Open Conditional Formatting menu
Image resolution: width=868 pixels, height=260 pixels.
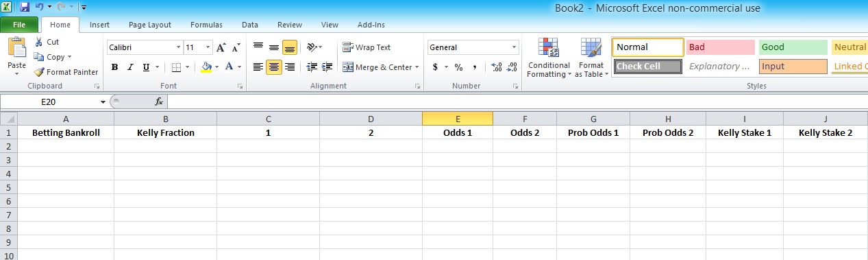tap(549, 58)
